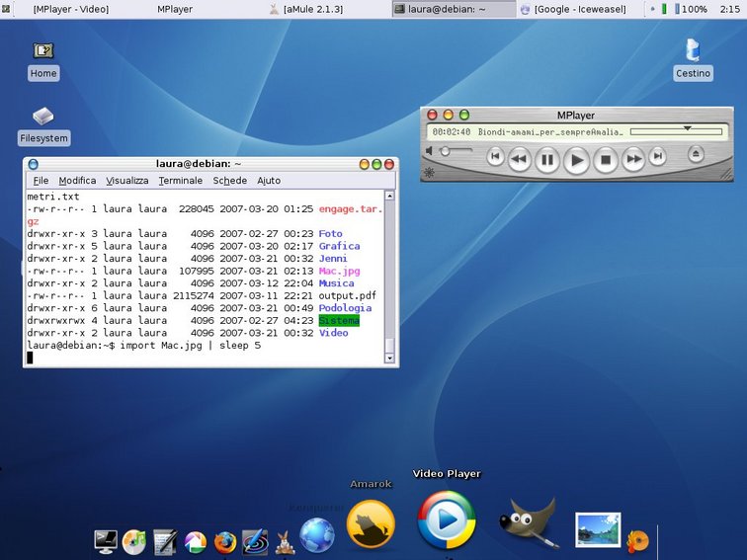Click the output.pdf file name in the terminal
The height and width of the screenshot is (560, 747).
pyautogui.click(x=347, y=295)
